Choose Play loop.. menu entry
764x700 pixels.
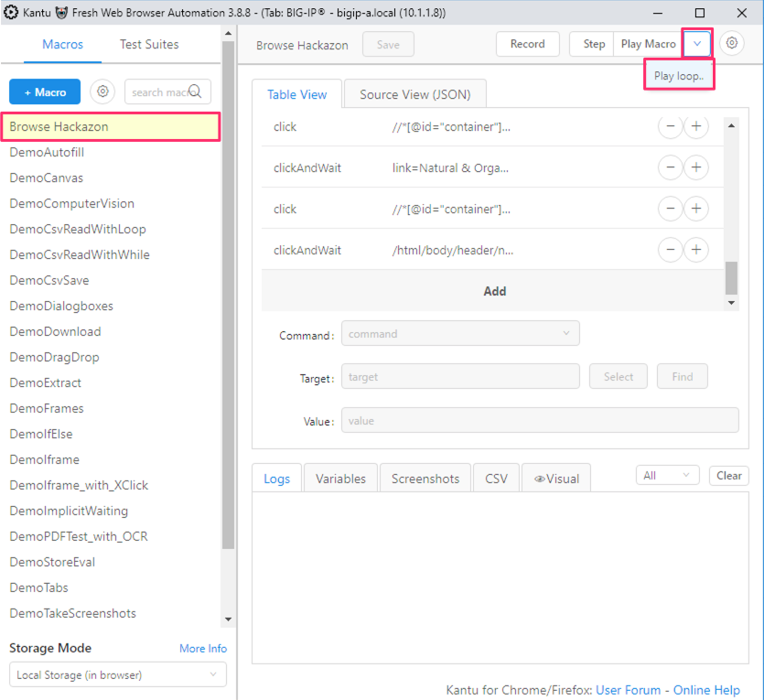pyautogui.click(x=679, y=76)
